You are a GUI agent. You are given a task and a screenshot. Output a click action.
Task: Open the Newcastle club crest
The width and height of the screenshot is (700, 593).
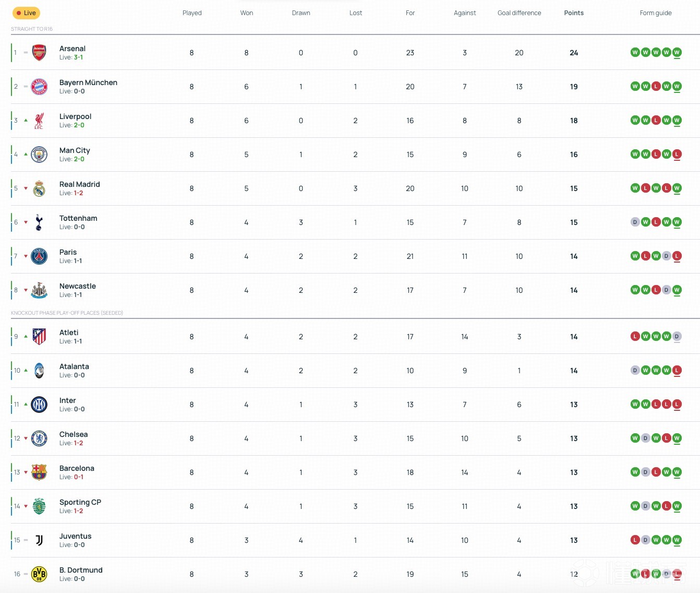point(39,290)
